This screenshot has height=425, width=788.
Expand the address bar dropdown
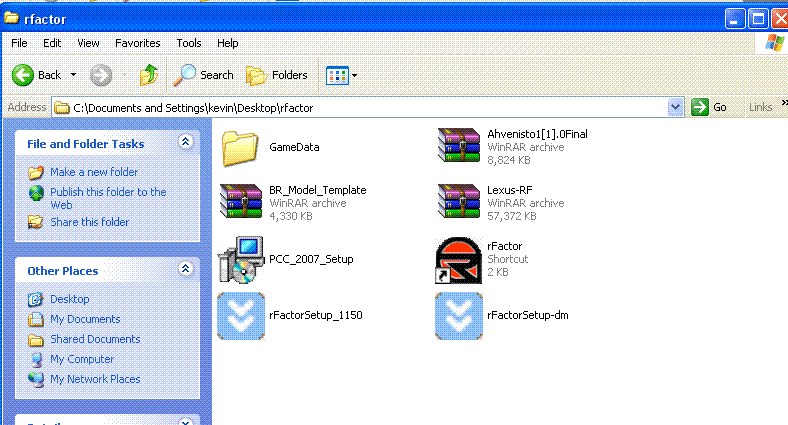(x=675, y=107)
